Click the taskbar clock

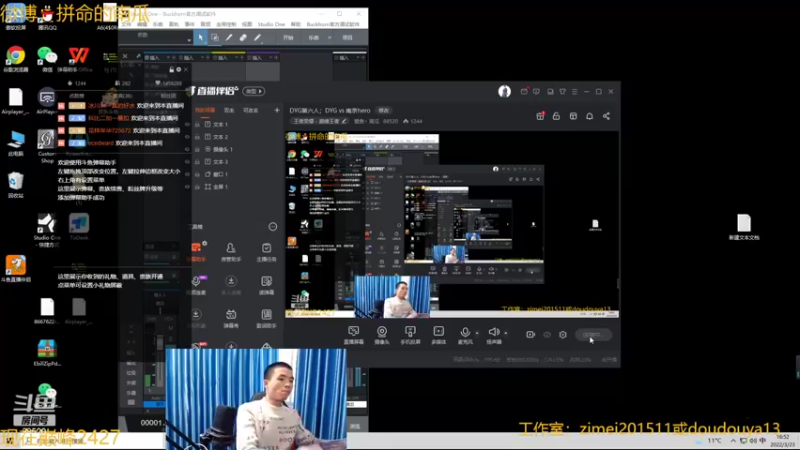(x=782, y=441)
